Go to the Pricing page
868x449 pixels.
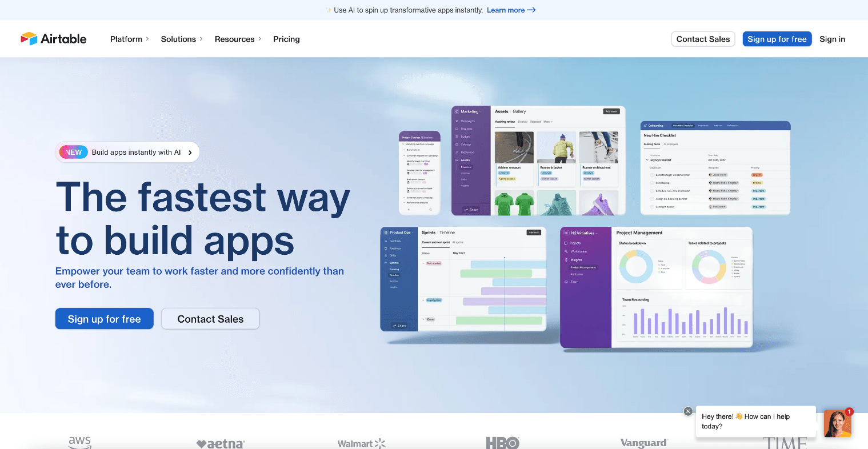coord(286,39)
